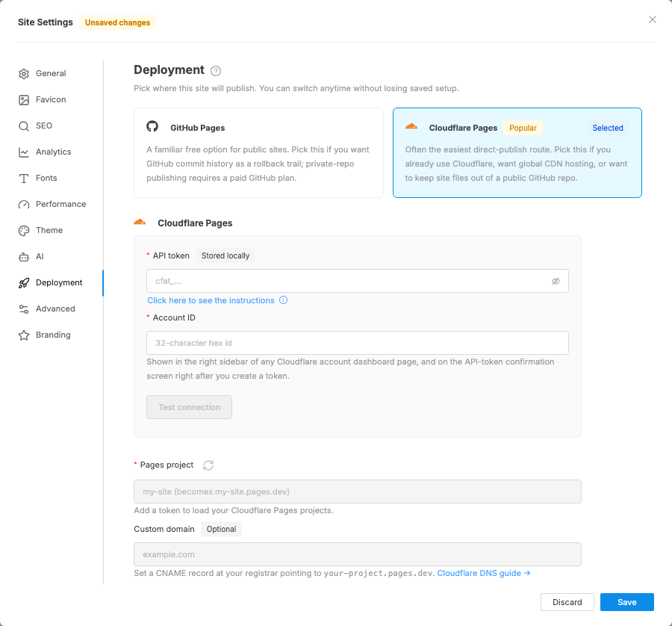Click the Discard button
672x626 pixels.
[567, 602]
